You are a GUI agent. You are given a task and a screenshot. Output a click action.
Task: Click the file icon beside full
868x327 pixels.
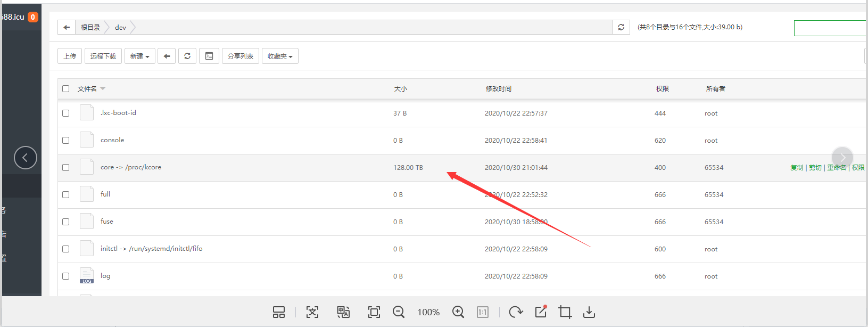87,194
